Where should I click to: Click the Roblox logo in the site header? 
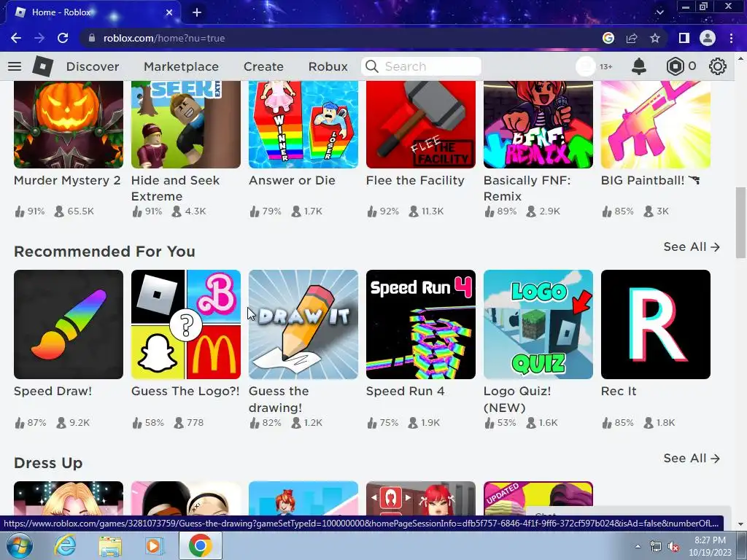(x=43, y=66)
